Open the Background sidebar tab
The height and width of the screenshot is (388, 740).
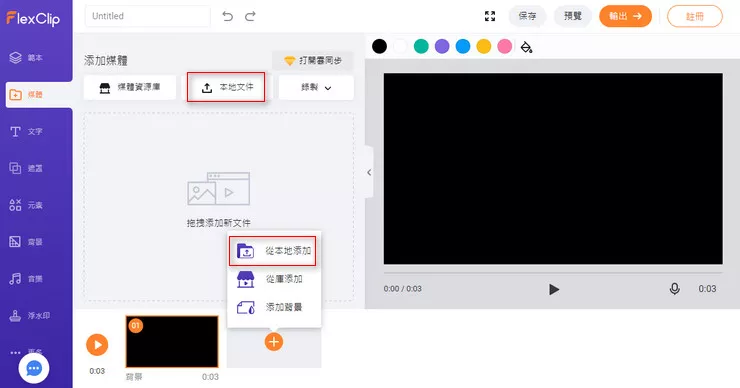tap(26, 242)
